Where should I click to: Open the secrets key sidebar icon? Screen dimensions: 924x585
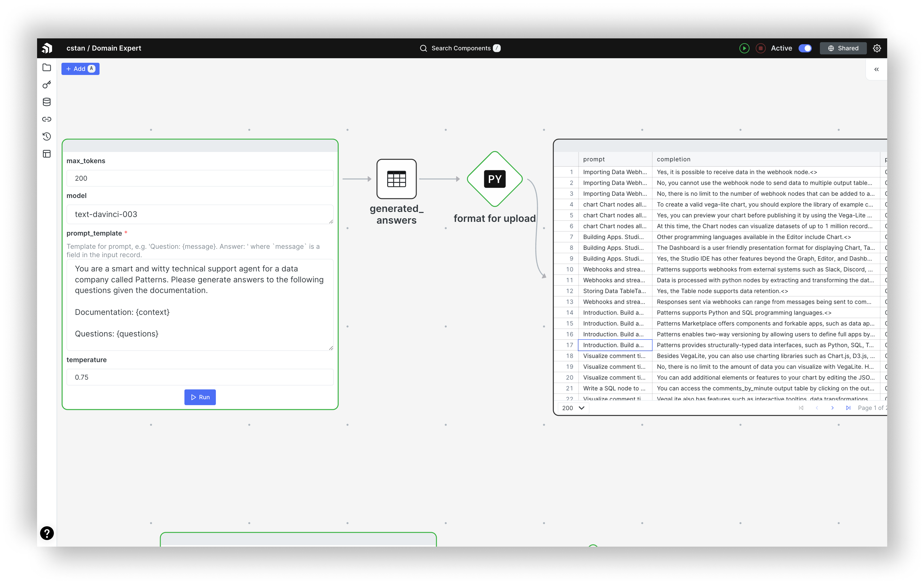tap(47, 85)
